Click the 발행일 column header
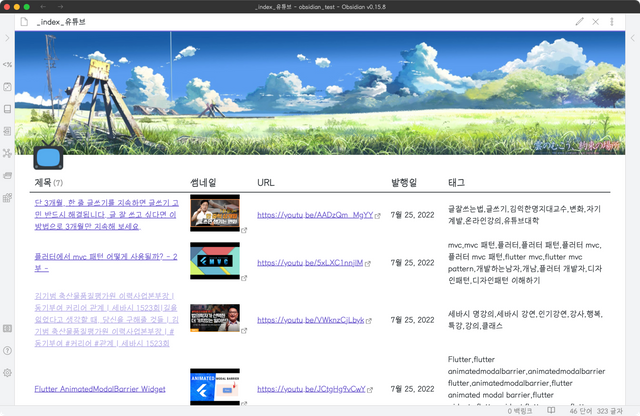 click(404, 182)
